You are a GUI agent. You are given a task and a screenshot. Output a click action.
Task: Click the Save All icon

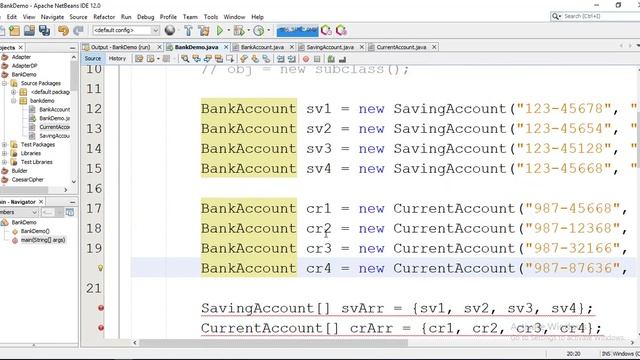pos(44,31)
